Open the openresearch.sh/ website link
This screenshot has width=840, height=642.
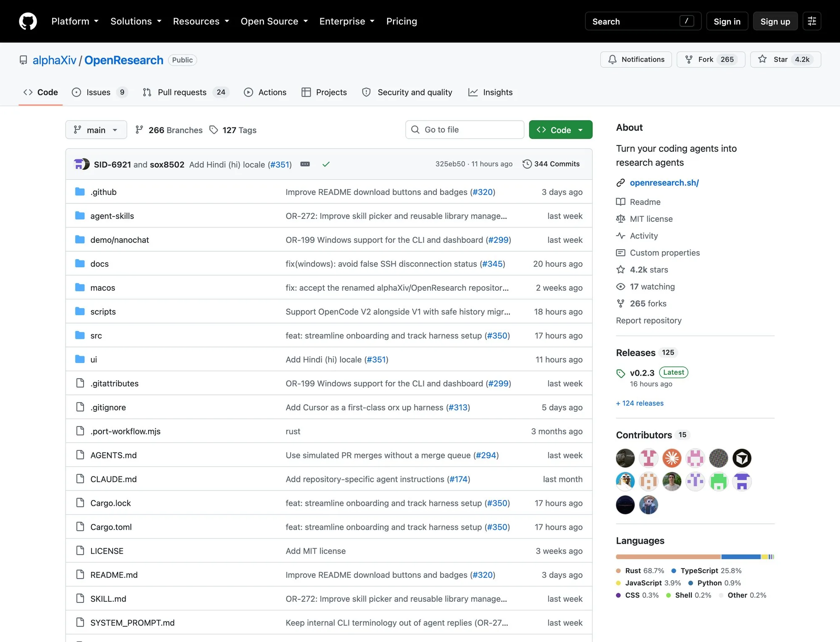(x=664, y=183)
